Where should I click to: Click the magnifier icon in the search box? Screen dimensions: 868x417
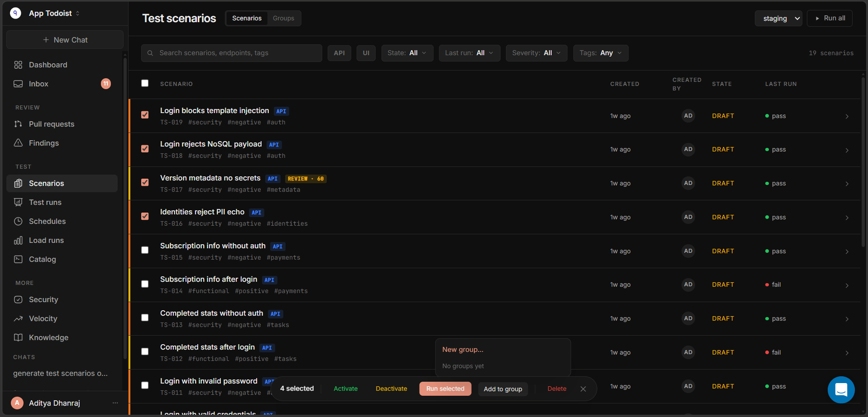pos(150,53)
